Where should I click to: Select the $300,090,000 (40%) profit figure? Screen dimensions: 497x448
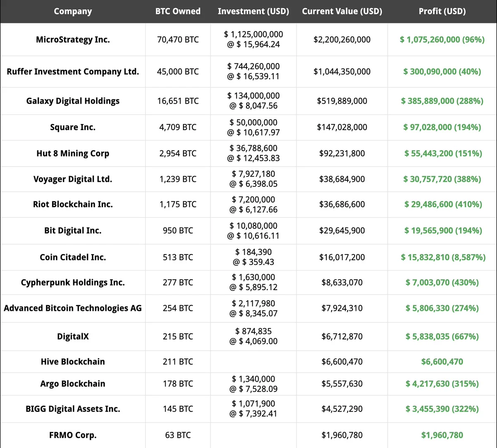point(442,72)
